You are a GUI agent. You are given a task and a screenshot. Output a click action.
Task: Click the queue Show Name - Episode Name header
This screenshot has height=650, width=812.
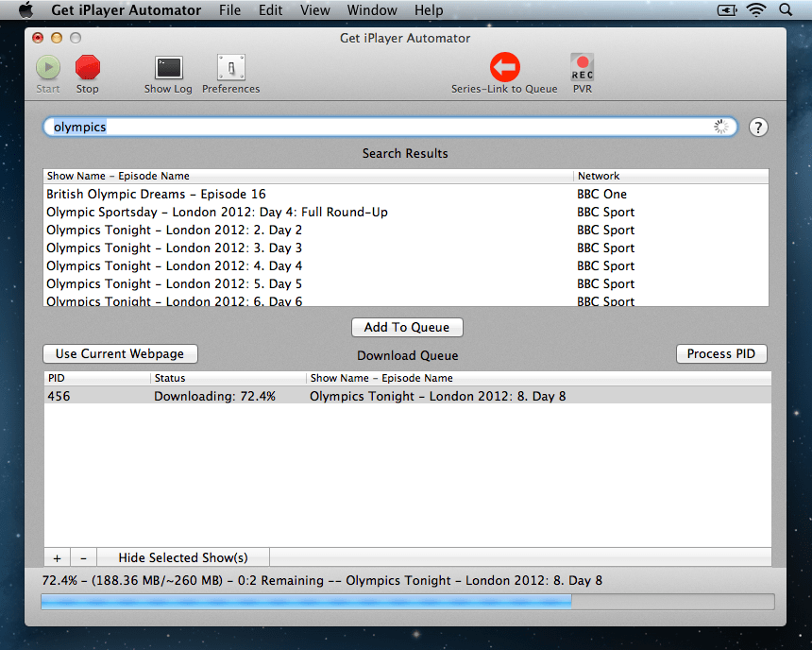(x=538, y=378)
